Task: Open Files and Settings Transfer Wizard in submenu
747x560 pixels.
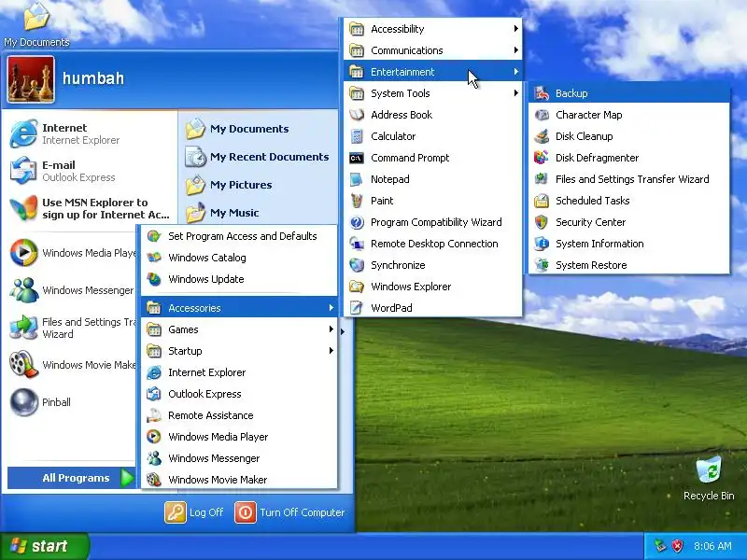Action: click(x=628, y=179)
